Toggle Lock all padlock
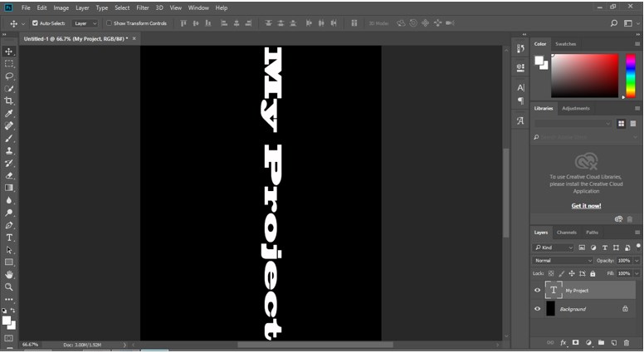644x353 pixels. 593,273
